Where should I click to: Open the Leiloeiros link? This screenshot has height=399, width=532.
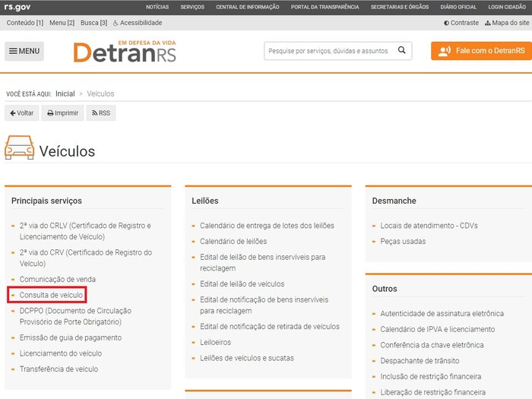215,342
